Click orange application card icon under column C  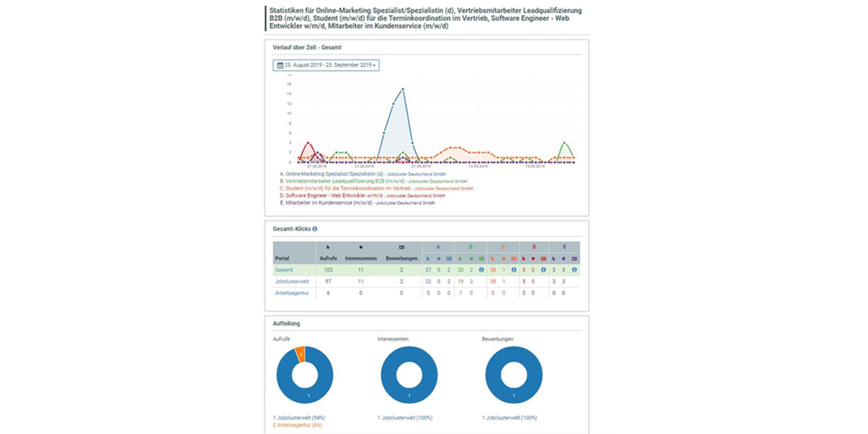pos(514,258)
